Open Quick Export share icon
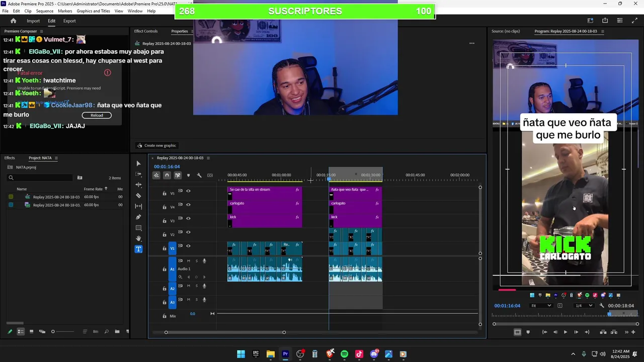The image size is (644, 362). tap(605, 21)
